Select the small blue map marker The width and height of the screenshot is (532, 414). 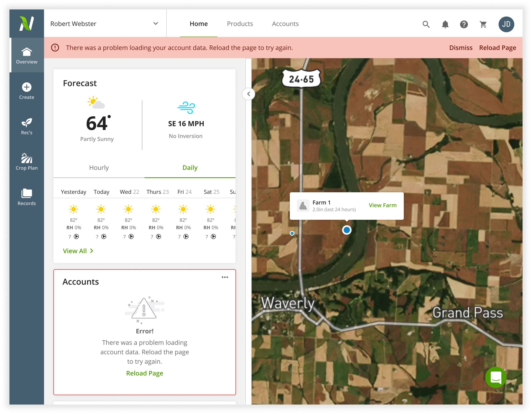(292, 233)
